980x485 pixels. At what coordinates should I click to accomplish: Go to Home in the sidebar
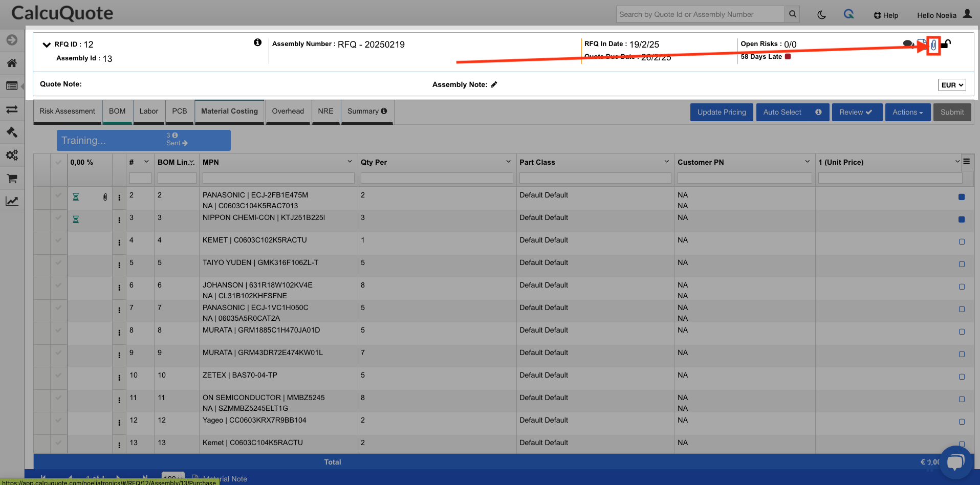(12, 63)
